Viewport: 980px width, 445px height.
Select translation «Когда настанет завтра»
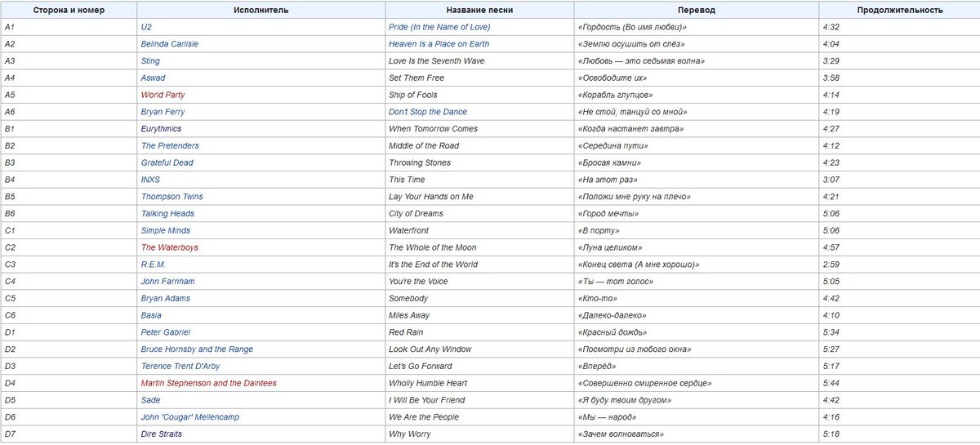point(630,129)
